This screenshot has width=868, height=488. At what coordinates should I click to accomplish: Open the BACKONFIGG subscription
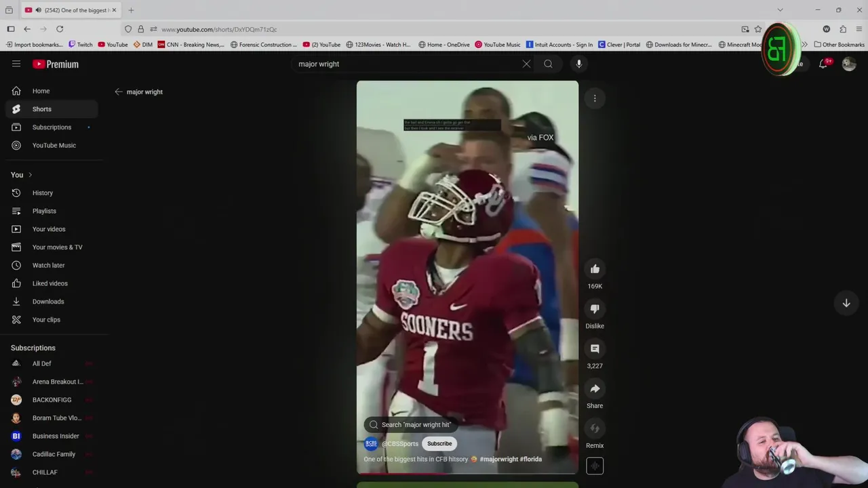[52, 400]
